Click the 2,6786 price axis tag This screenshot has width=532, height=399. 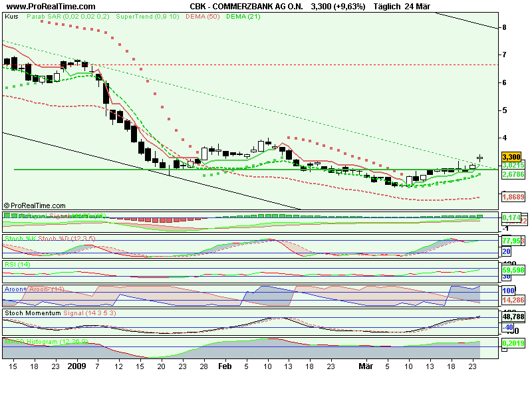click(x=513, y=174)
